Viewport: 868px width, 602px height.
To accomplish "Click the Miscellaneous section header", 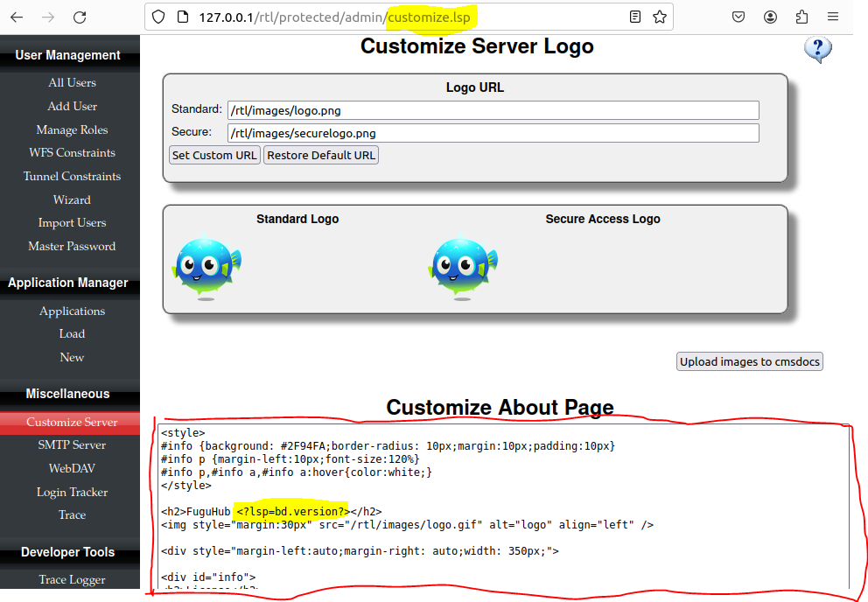I will [x=67, y=394].
